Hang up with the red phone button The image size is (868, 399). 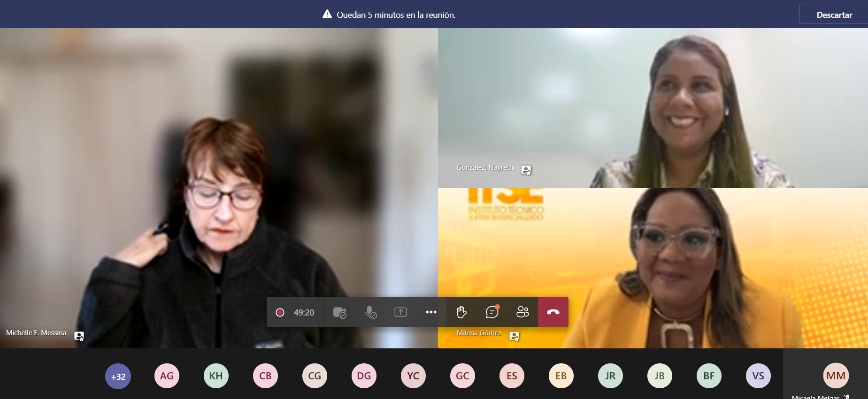tap(553, 312)
